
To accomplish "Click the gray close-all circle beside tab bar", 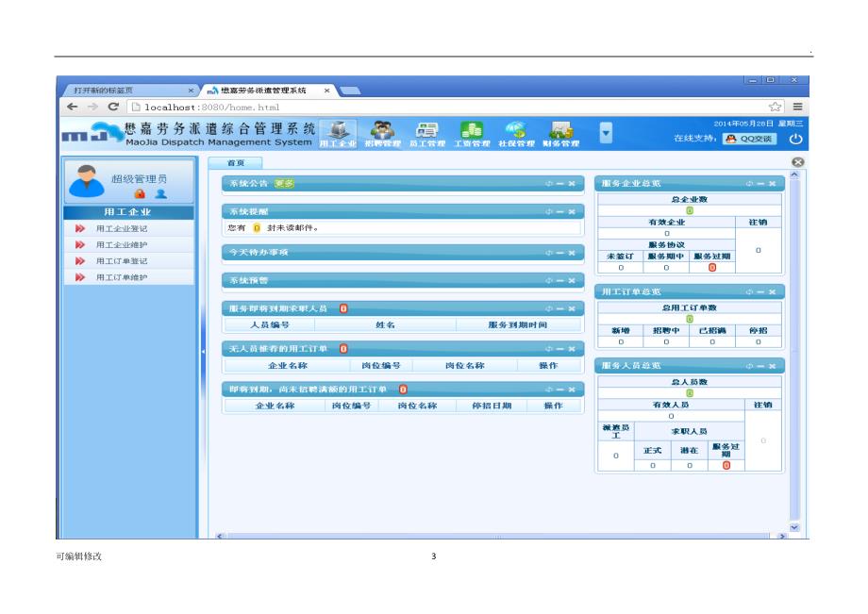I will pyautogui.click(x=797, y=162).
